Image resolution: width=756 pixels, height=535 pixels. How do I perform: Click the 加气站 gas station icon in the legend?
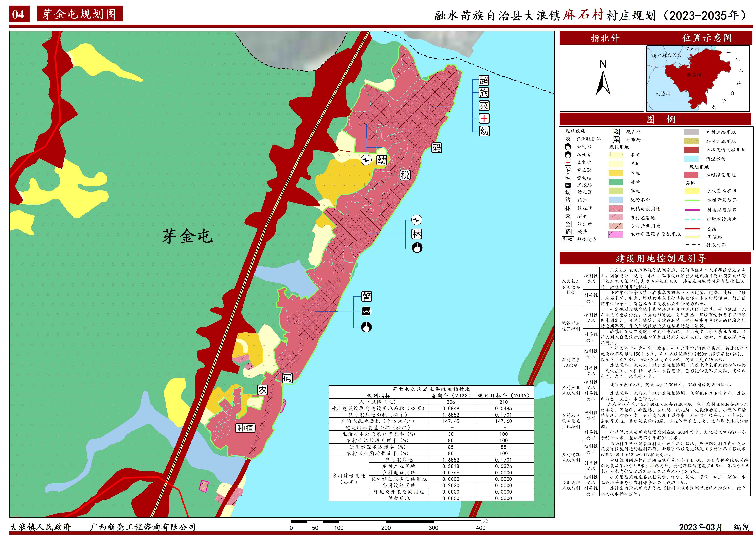click(x=568, y=147)
